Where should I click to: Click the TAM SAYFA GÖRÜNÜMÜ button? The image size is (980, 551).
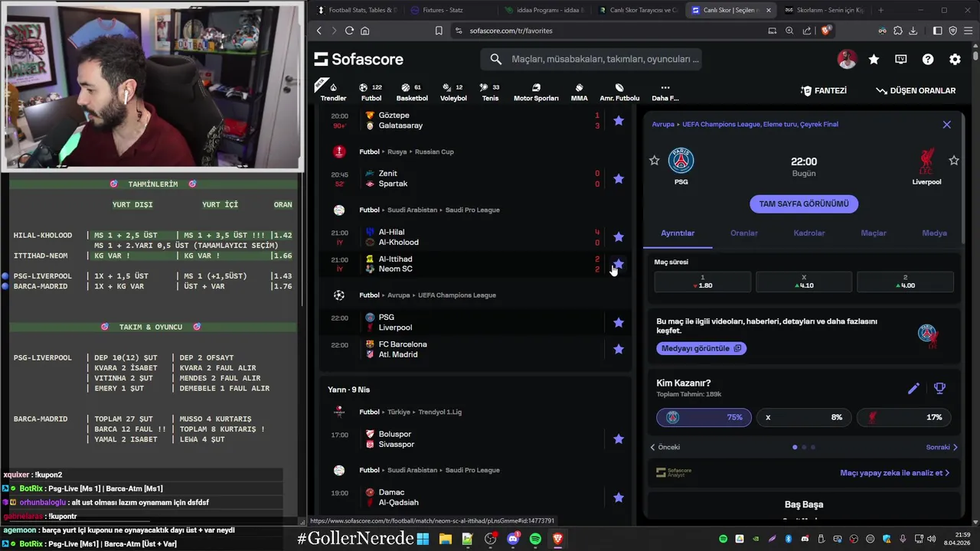tap(804, 204)
